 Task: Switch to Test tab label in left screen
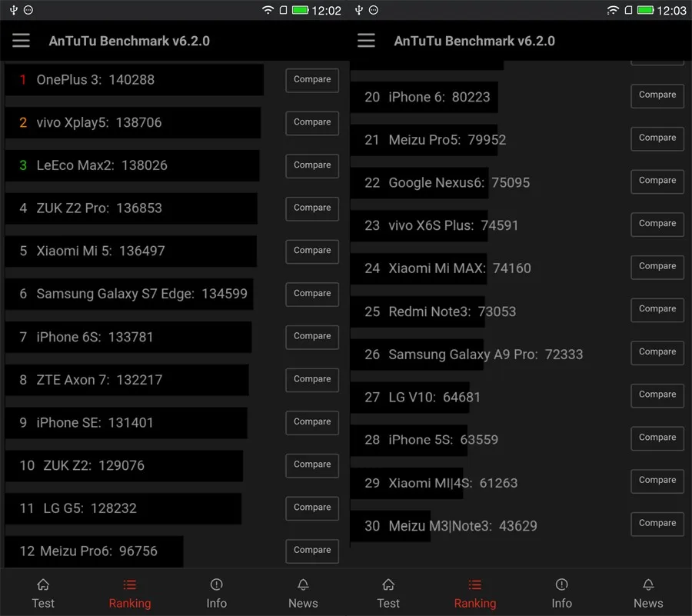[x=43, y=603]
